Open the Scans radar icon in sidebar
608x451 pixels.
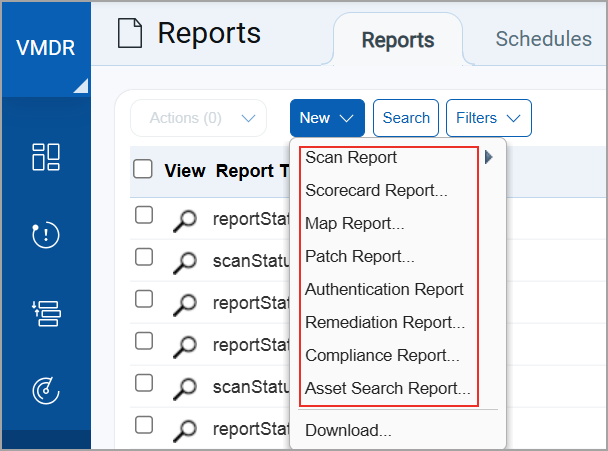click(46, 391)
